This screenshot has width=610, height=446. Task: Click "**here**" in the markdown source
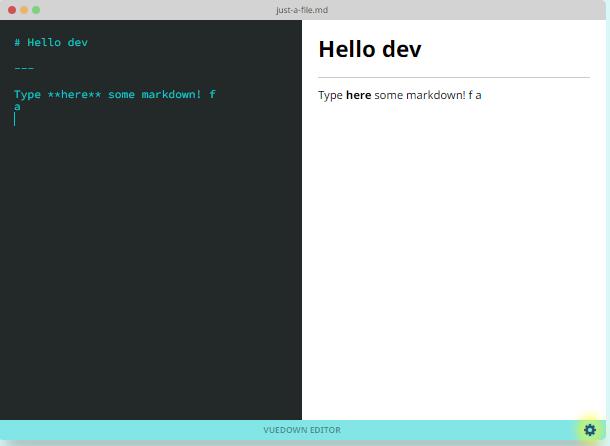click(x=74, y=94)
